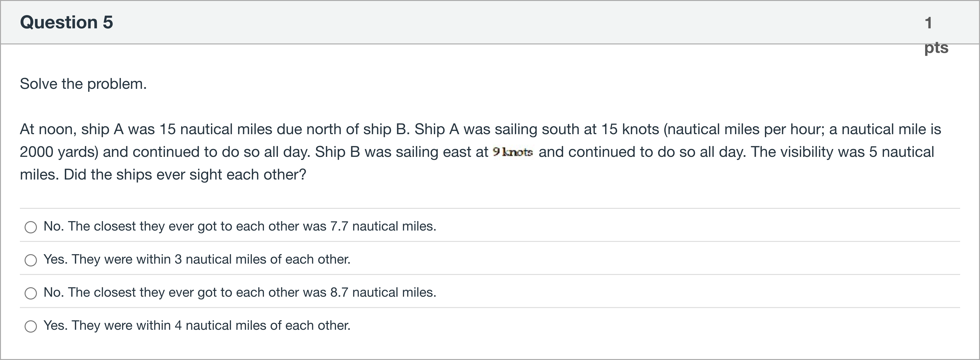Click the answer text "No. The closest... 7.7 nautical miles."
Image resolution: width=980 pixels, height=360 pixels.
pos(240,226)
